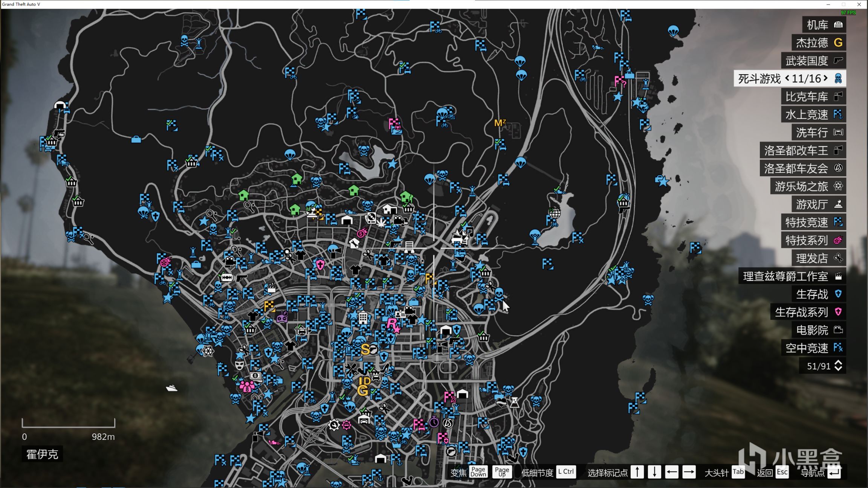
Task: Click the purple stopwatch time trial blip
Action: click(434, 422)
